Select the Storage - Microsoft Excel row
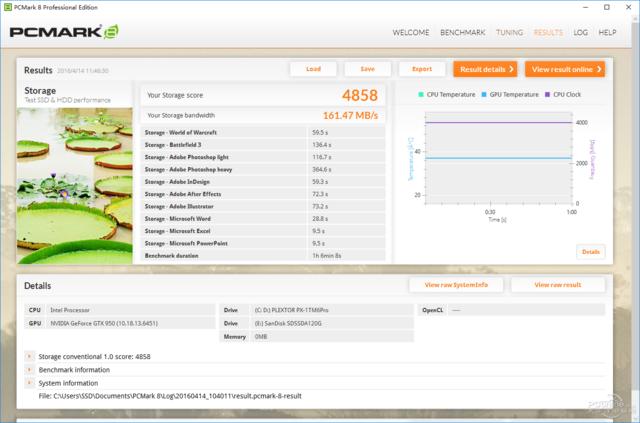Viewport: 640px width, 423px height. tap(263, 231)
